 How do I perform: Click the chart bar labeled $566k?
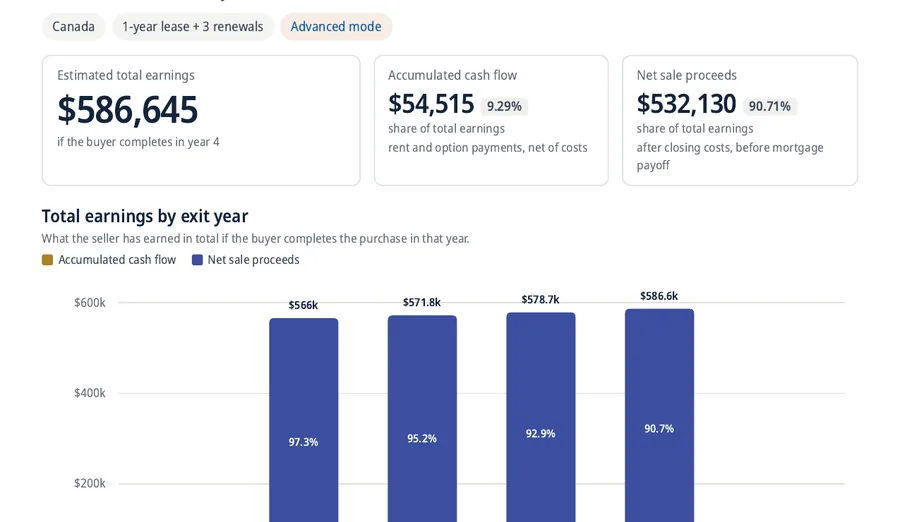tap(304, 420)
